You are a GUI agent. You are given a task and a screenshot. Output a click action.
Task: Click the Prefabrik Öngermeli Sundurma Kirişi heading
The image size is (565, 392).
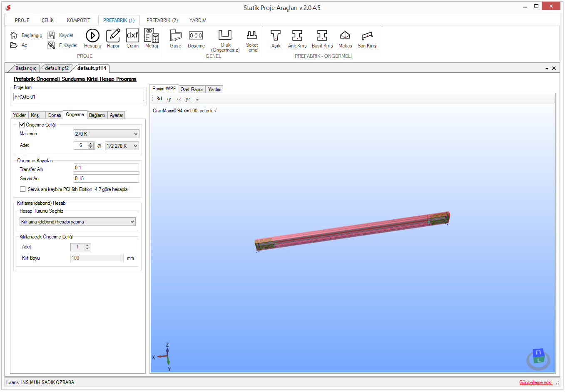tap(75, 79)
